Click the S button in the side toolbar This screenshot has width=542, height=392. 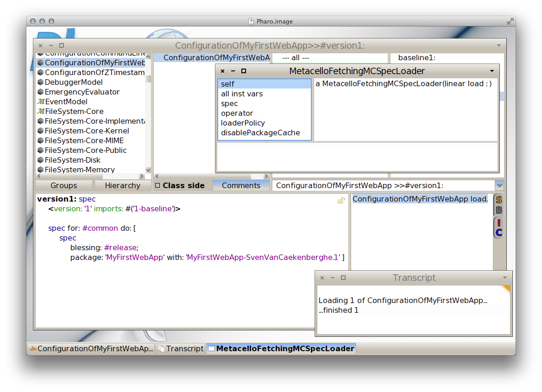click(499, 199)
